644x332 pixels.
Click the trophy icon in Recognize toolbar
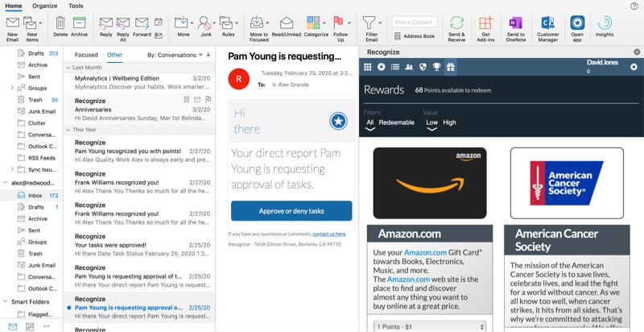tap(436, 67)
